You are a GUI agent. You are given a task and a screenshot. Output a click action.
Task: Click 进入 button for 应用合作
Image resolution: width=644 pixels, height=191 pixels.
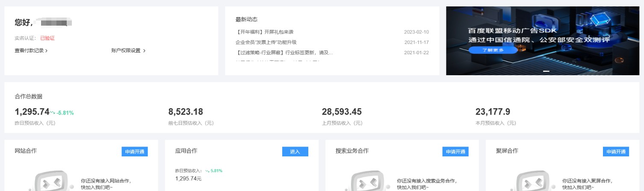coord(295,152)
